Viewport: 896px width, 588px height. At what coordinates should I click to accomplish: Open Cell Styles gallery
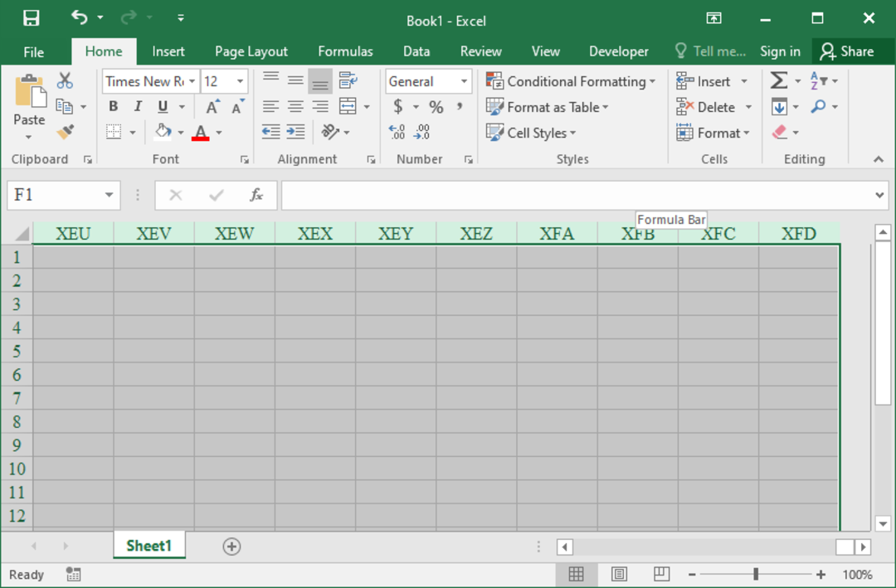pyautogui.click(x=531, y=133)
